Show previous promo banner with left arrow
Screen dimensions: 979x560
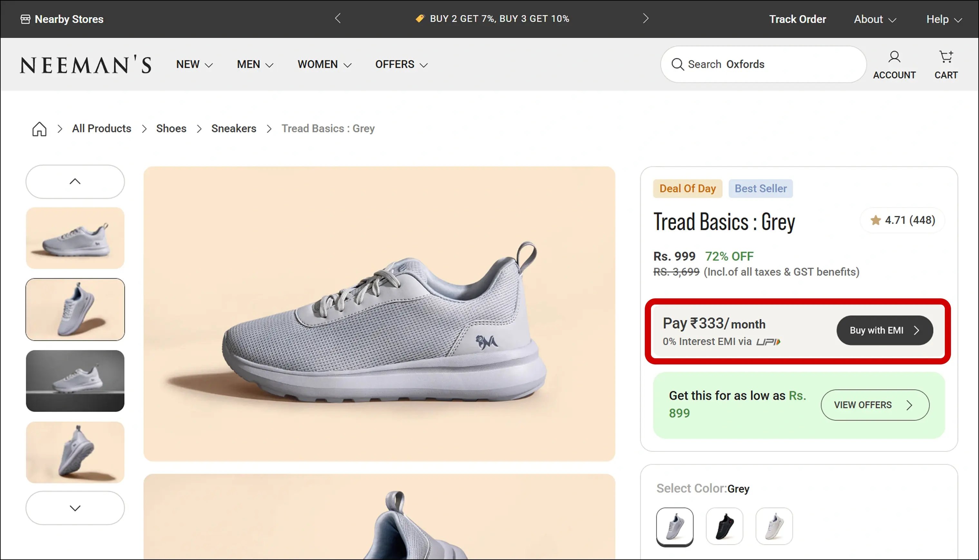pos(338,18)
